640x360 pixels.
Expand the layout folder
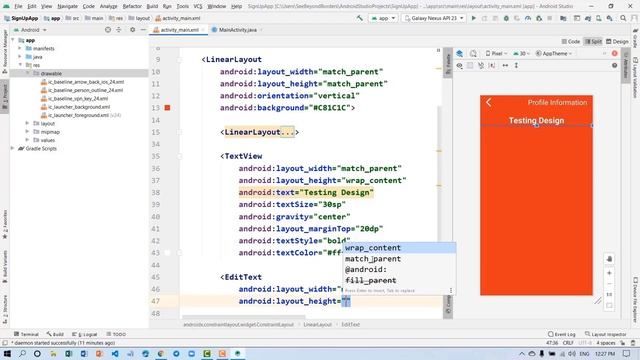point(27,123)
